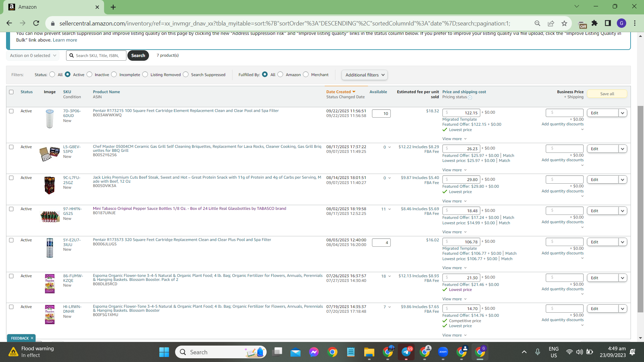The width and height of the screenshot is (644, 362).
Task: Reload the Seller Central page
Action: coord(36,23)
